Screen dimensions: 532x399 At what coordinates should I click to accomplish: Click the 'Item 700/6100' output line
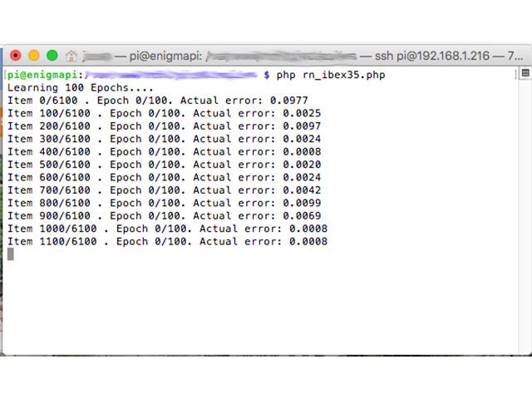click(x=165, y=190)
